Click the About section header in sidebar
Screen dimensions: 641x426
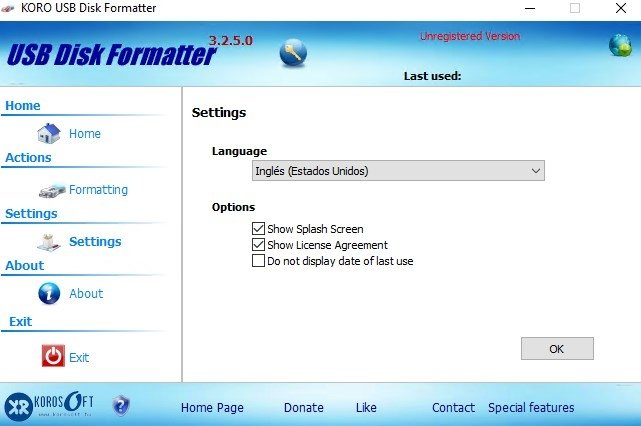tap(25, 266)
